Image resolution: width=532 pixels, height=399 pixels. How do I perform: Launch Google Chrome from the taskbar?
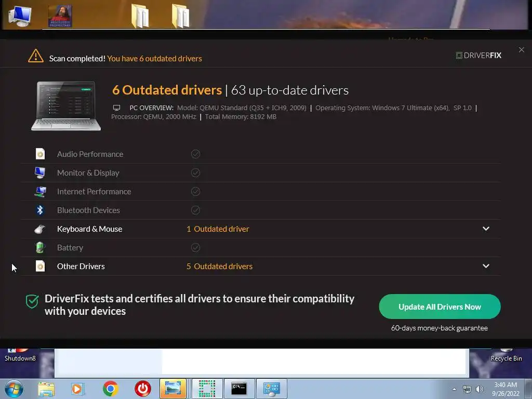click(x=110, y=389)
